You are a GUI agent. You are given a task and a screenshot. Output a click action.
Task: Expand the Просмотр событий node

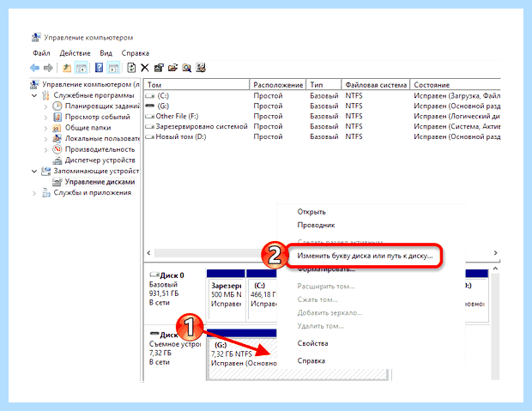pos(45,118)
